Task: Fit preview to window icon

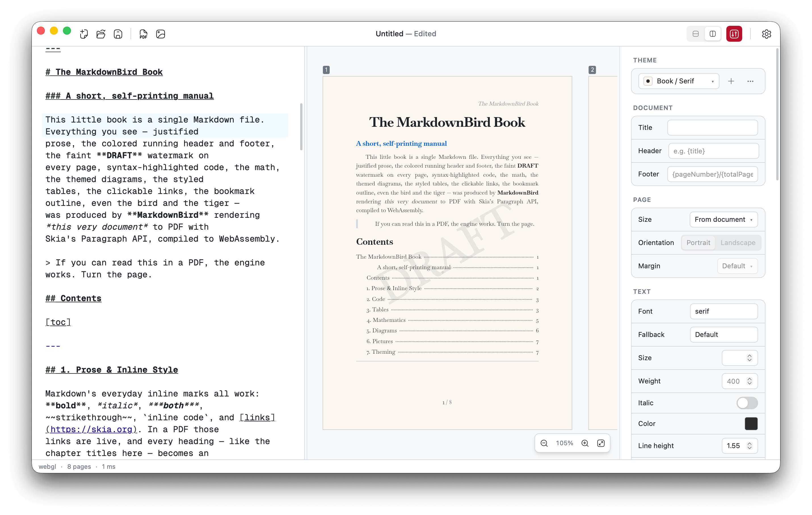Action: tap(601, 443)
